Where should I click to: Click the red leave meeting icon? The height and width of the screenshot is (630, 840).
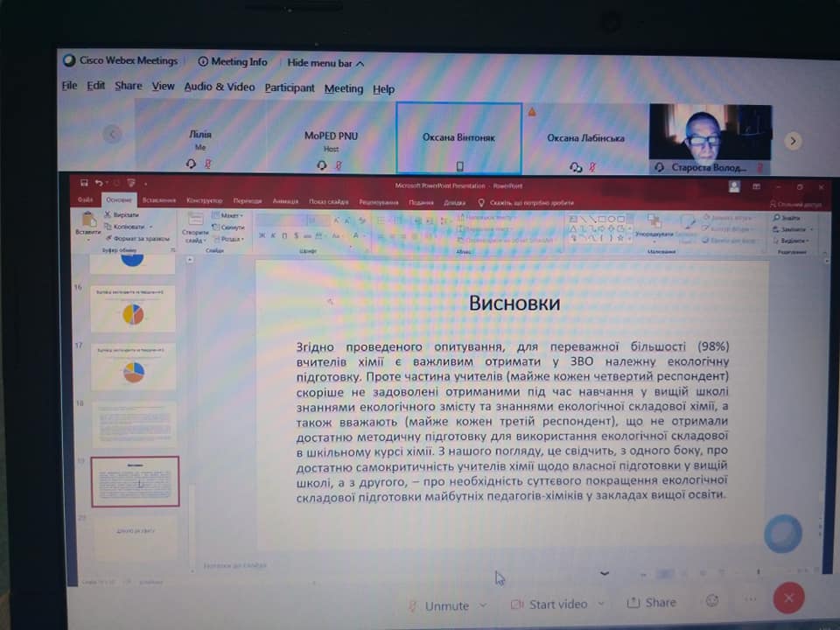(x=787, y=598)
